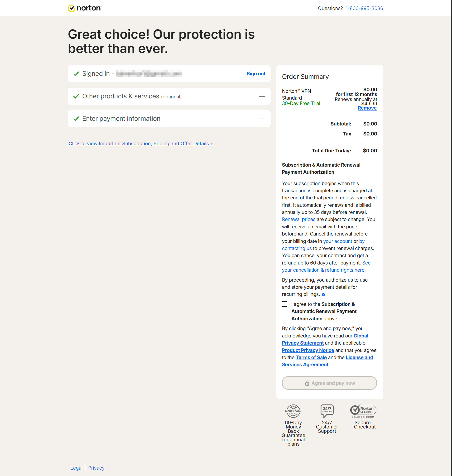The image size is (452, 476).
Task: Click the 60-Day Money Back Guarantee badge
Action: (293, 411)
